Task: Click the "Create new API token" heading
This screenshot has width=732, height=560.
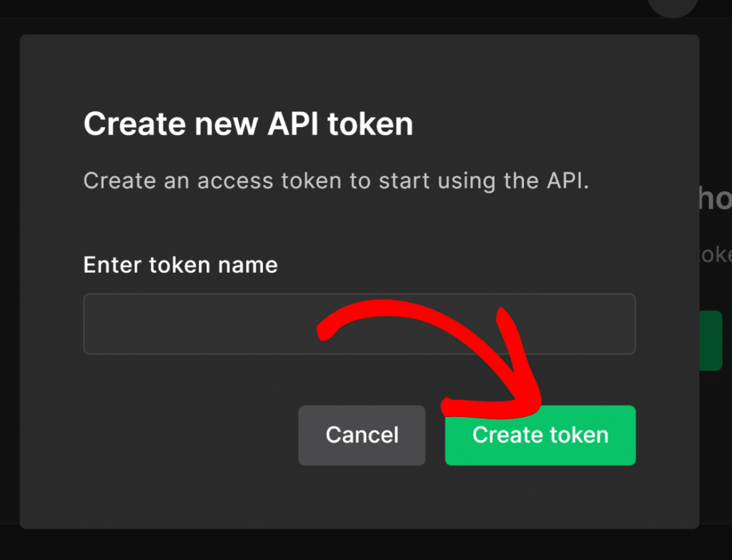Action: click(248, 124)
